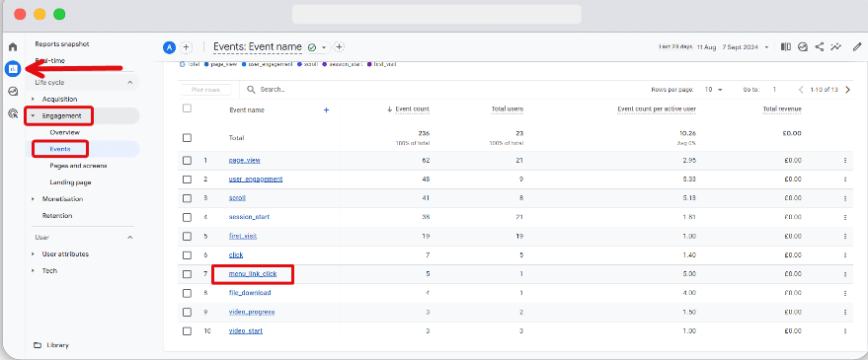Open the Insights icon in top bar
This screenshot has width=868, height=360.
pyautogui.click(x=802, y=47)
